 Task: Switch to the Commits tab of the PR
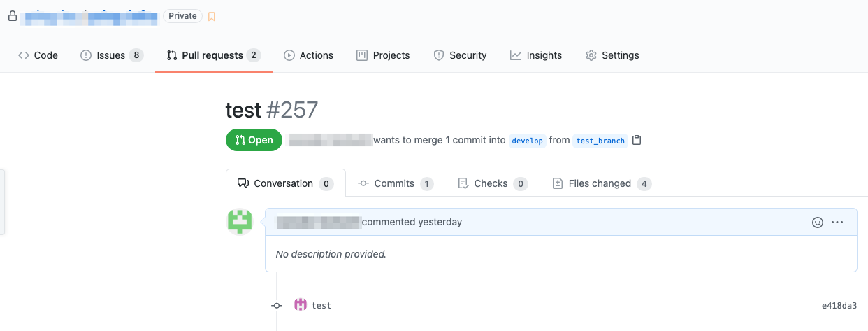point(394,183)
